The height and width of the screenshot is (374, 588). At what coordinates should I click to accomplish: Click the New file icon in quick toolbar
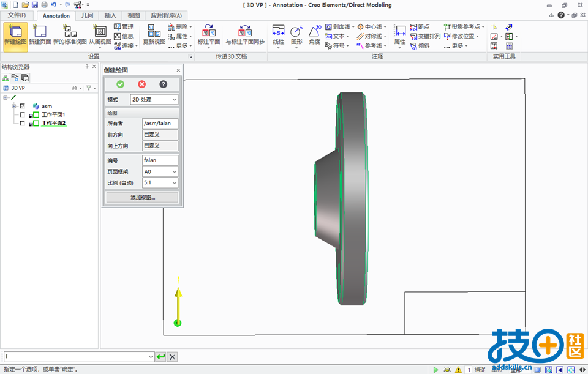[x=16, y=5]
